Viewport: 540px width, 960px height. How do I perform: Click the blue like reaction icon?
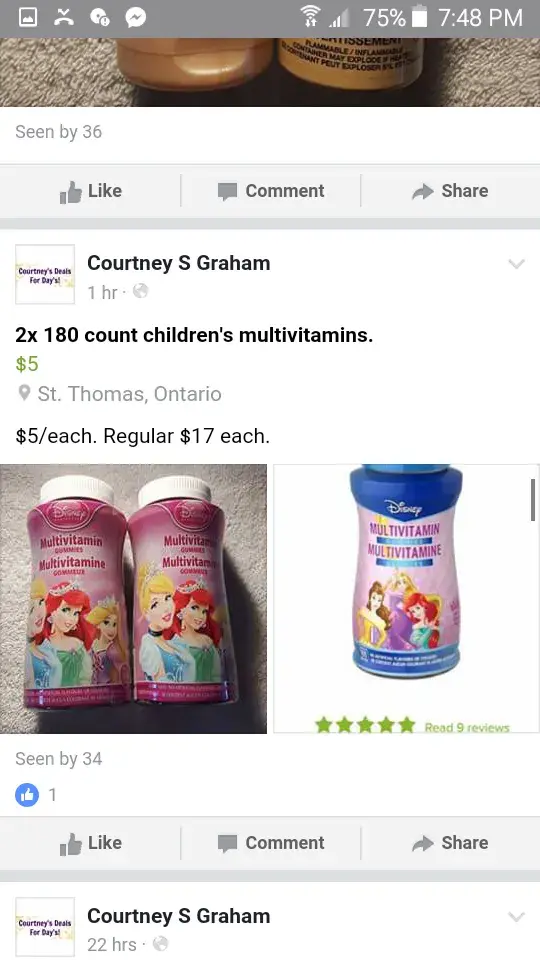point(27,795)
